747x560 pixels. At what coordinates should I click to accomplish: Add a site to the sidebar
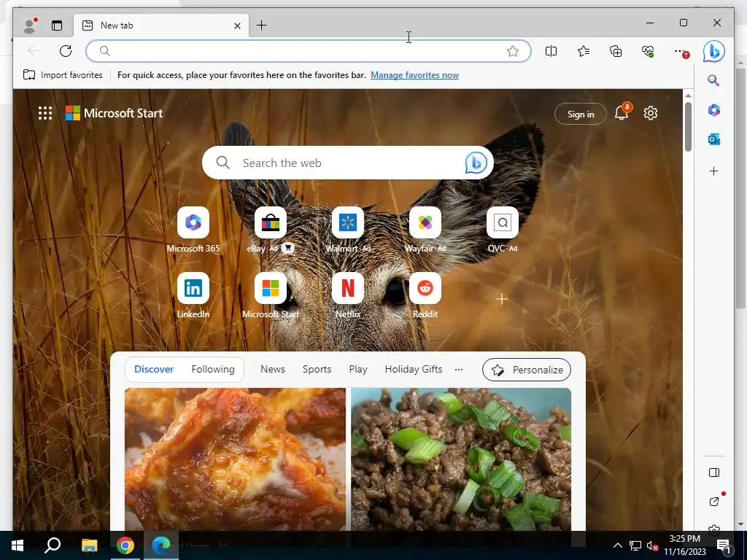click(x=713, y=171)
